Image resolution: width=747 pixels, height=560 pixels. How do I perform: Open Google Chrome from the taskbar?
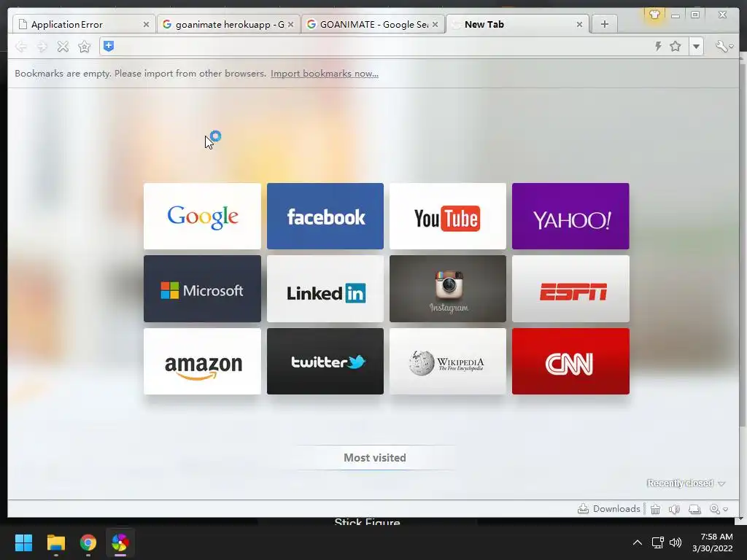88,542
